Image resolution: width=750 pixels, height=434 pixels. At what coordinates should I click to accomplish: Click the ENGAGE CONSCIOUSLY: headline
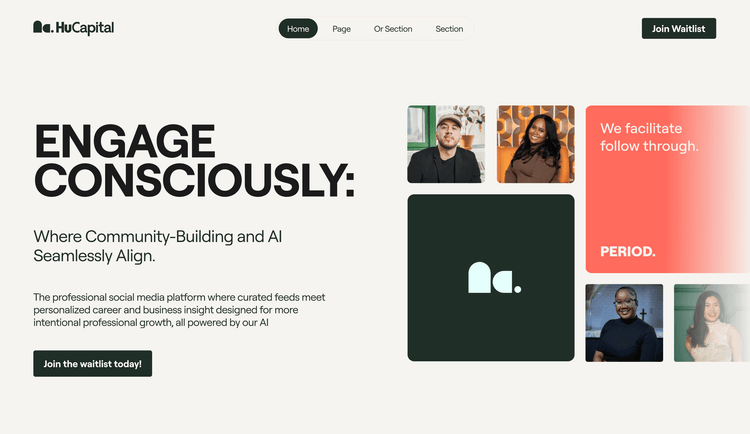(194, 161)
